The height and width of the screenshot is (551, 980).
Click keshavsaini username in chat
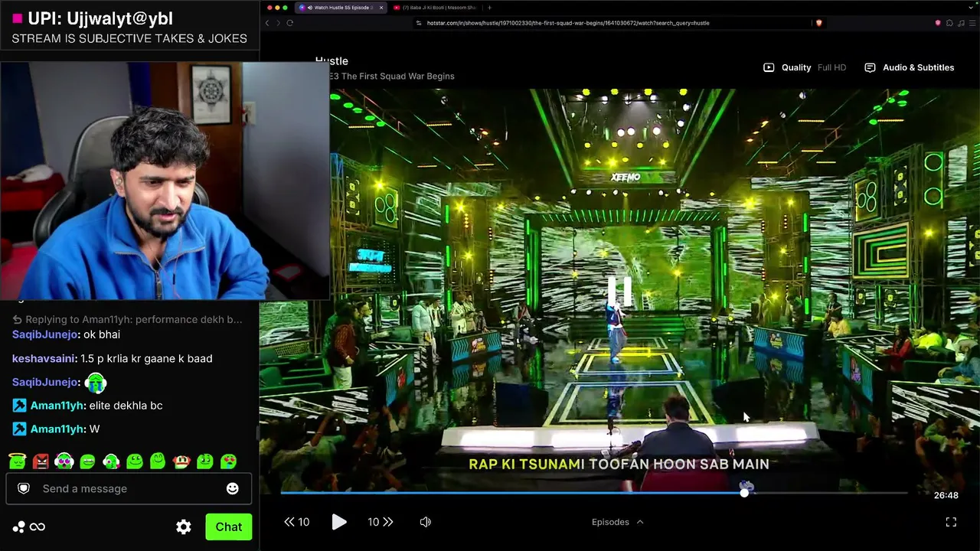click(x=44, y=358)
